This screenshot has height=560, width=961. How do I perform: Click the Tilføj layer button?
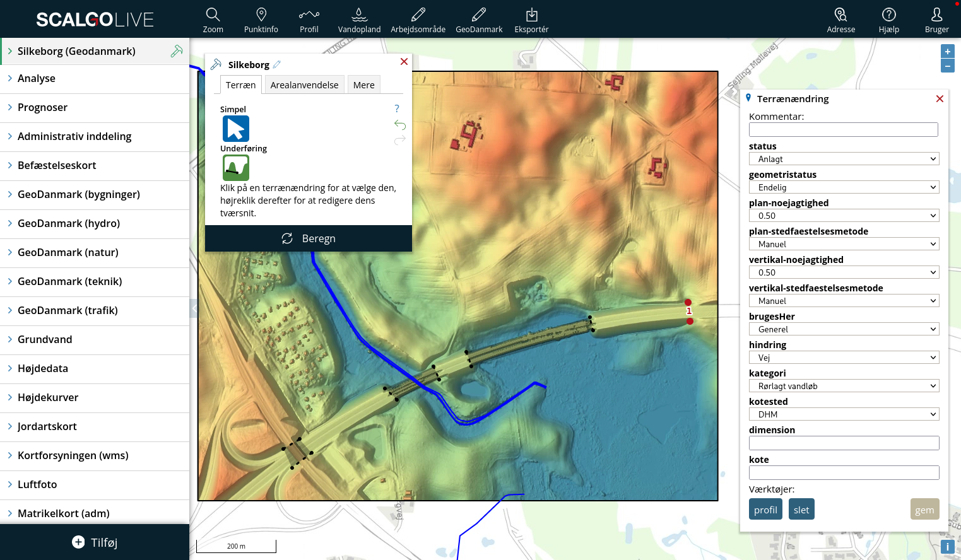point(95,542)
